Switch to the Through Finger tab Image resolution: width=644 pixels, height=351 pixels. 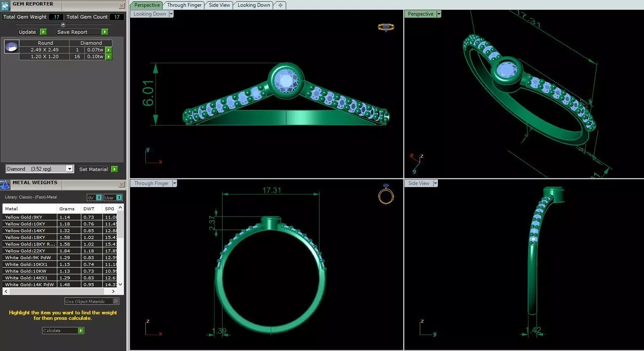pyautogui.click(x=184, y=5)
